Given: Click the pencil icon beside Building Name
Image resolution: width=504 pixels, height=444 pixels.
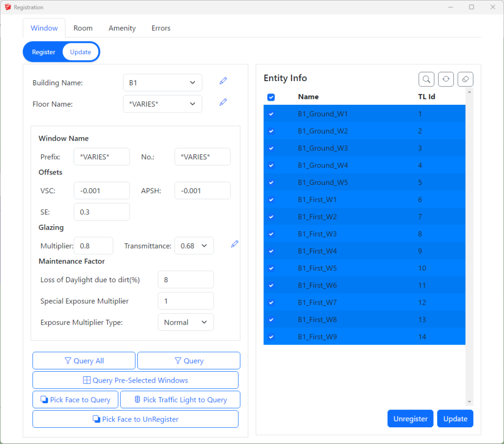Looking at the screenshot, I should pos(223,81).
